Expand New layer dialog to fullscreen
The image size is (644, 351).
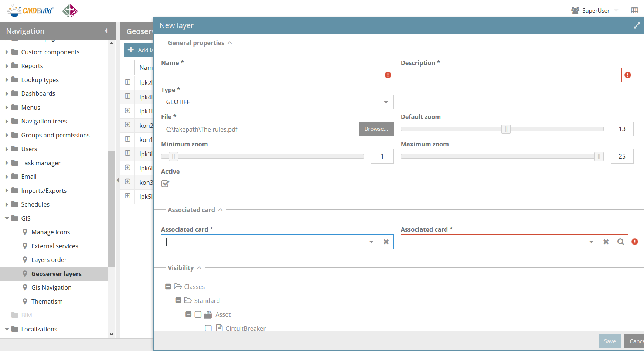[637, 25]
